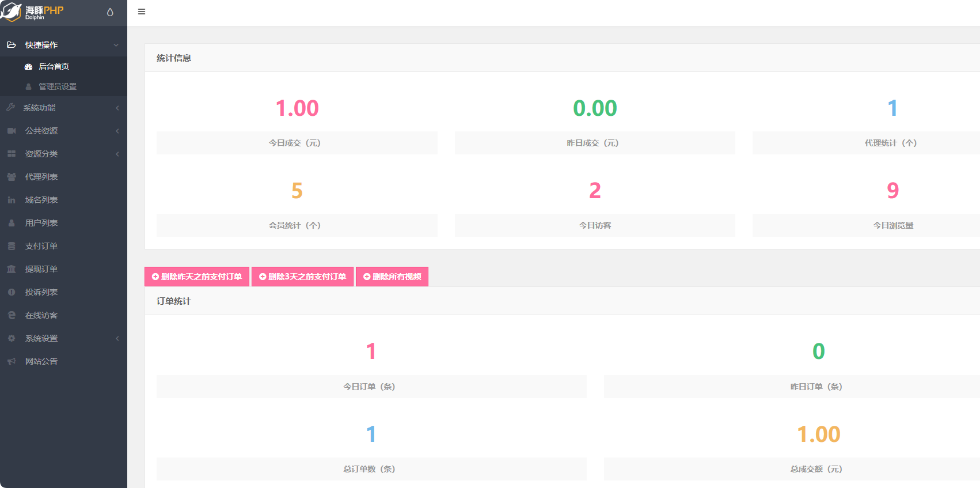The image size is (980, 488).
Task: Click the 代理统计（个） label
Action: point(890,143)
